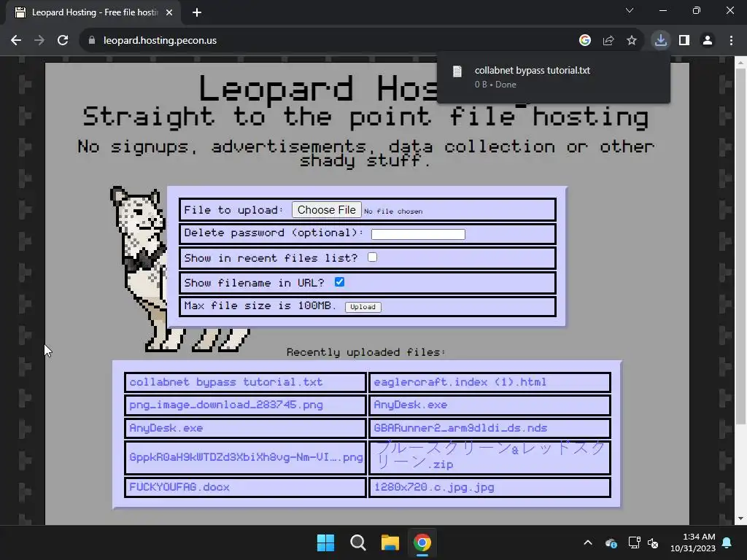The image size is (747, 560).
Task: Select the Leopard Hosting browser tab
Action: point(93,12)
